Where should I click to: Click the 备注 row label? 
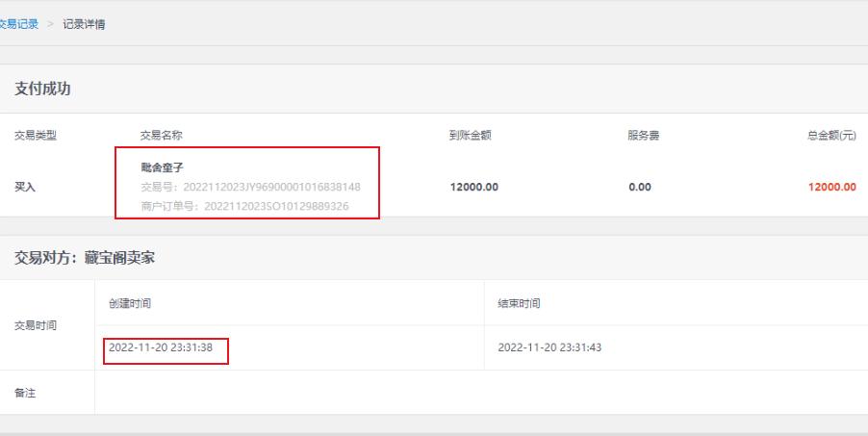coord(25,393)
